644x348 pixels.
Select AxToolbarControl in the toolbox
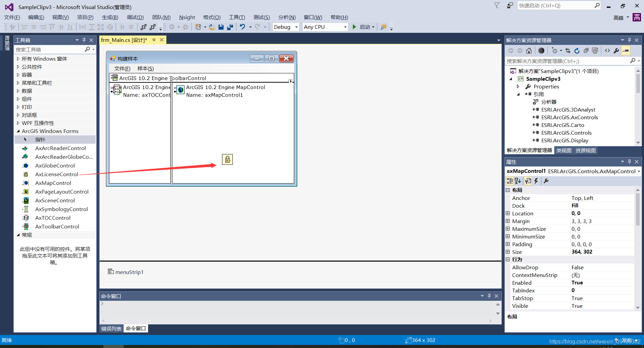coord(57,226)
